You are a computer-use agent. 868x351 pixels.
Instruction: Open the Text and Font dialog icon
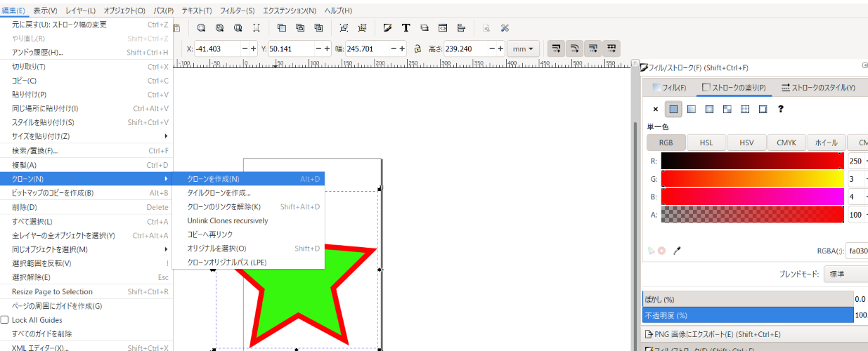click(406, 28)
